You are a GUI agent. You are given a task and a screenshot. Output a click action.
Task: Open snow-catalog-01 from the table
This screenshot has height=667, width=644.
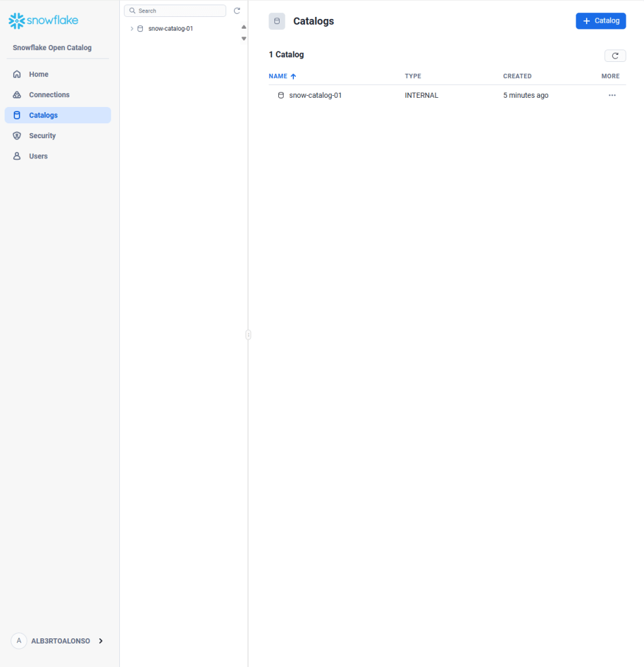(x=315, y=95)
